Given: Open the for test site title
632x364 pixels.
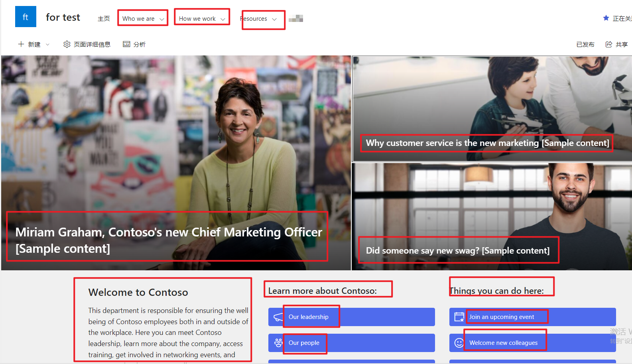Looking at the screenshot, I should (x=63, y=17).
